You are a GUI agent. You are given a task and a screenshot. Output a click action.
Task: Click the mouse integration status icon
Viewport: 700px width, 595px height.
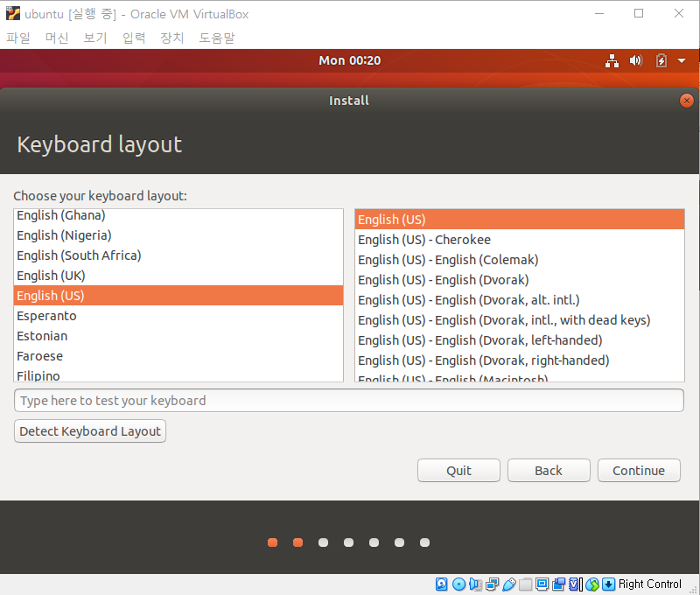tap(592, 584)
